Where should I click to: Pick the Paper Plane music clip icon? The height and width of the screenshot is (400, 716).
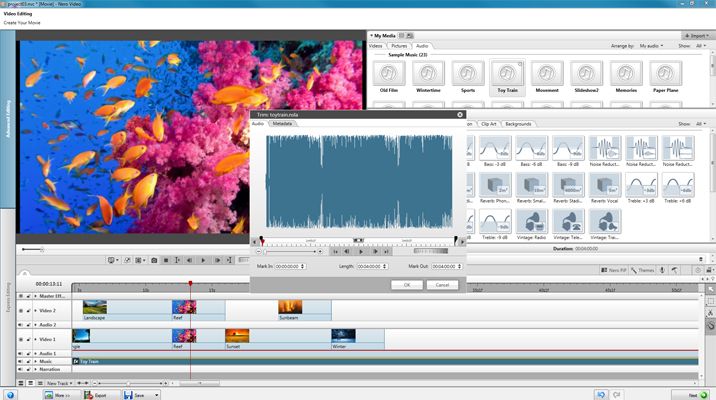pyautogui.click(x=666, y=74)
